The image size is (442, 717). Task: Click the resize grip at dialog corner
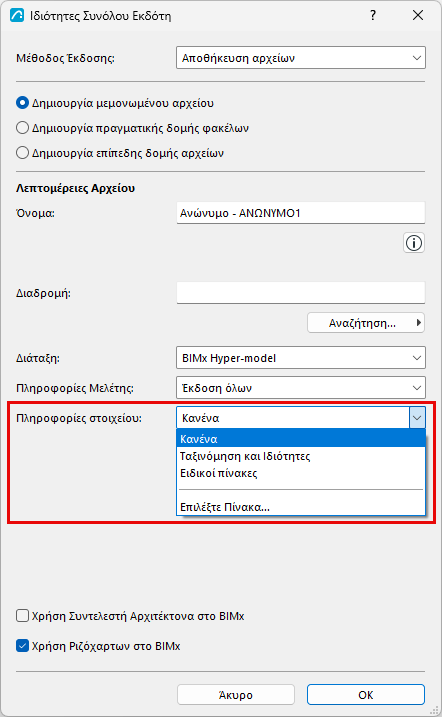[x=434, y=710]
